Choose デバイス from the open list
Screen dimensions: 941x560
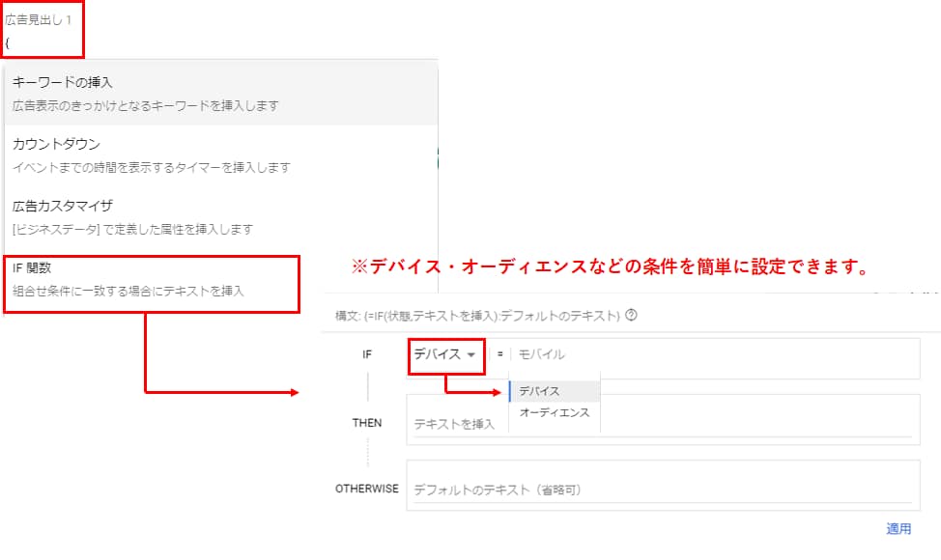(x=539, y=391)
